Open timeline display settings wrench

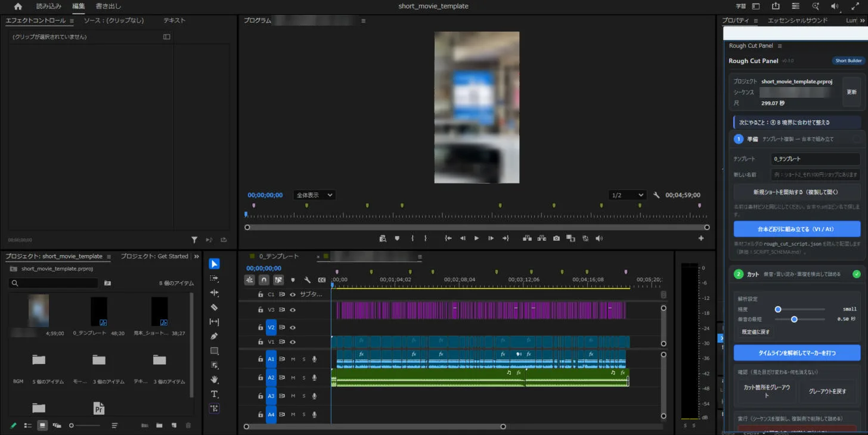pos(308,279)
